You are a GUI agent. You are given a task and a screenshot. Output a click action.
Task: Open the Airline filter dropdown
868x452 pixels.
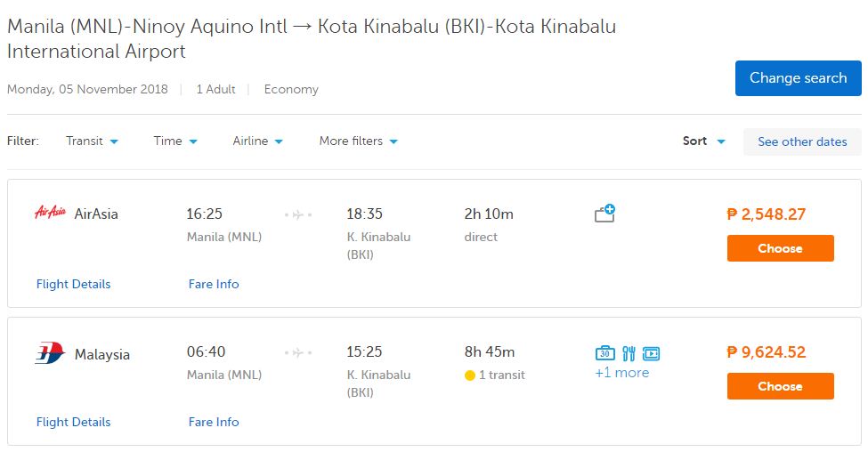click(x=257, y=141)
